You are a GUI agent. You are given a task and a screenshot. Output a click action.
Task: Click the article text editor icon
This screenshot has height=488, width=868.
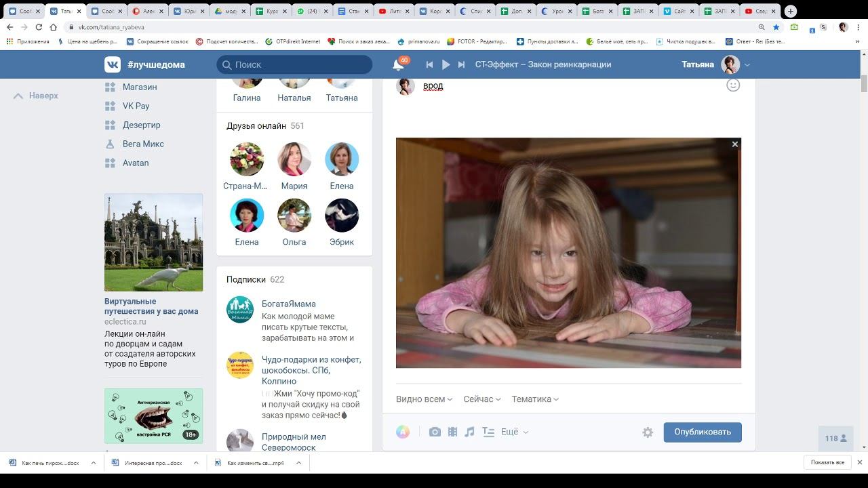(x=488, y=432)
